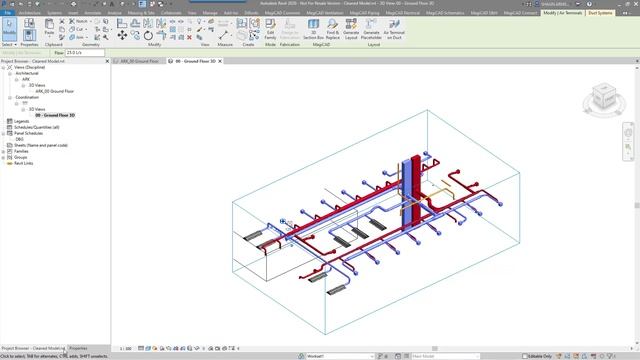The height and width of the screenshot is (360, 640).
Task: Select 00 - Ground Floor 3D tree item
Action: [55, 116]
